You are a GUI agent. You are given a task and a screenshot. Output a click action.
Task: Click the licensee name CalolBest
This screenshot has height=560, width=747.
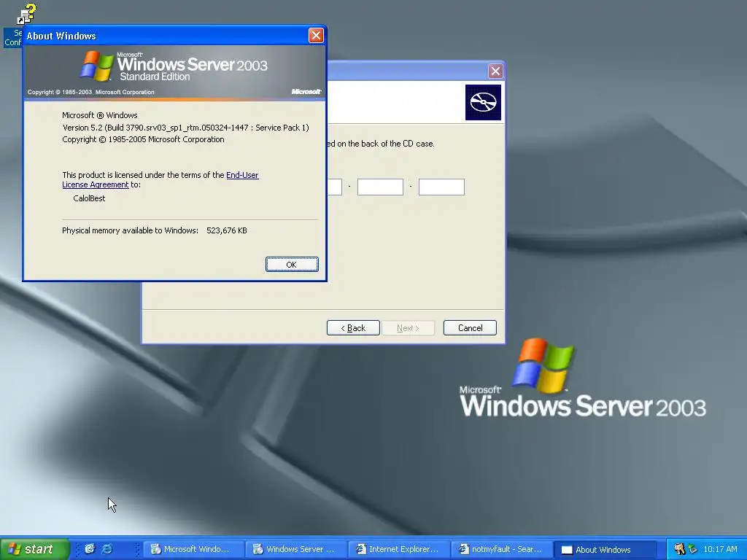[89, 198]
